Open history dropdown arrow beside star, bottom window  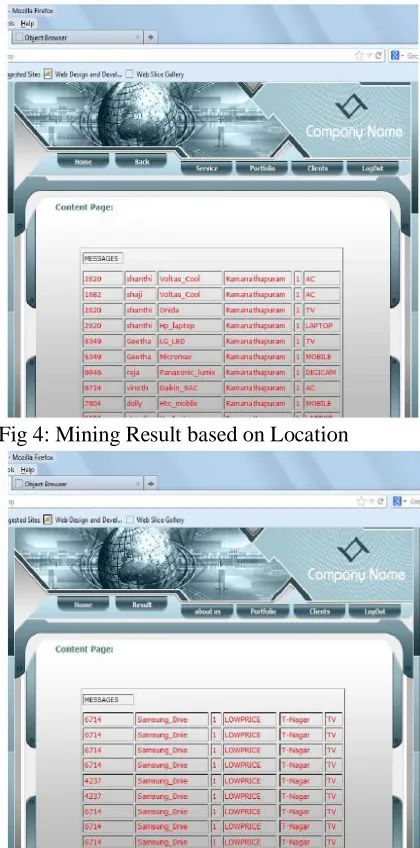coord(371,501)
